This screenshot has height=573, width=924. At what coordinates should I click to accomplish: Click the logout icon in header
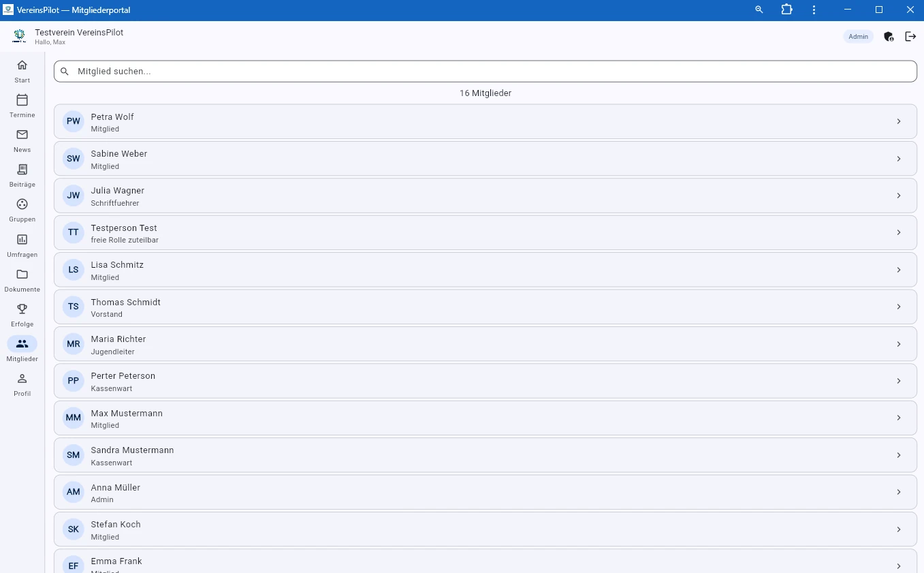tap(910, 37)
